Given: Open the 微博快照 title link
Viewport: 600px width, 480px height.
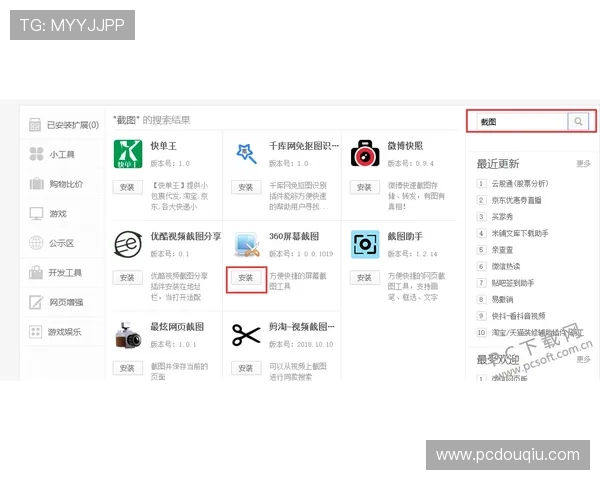Looking at the screenshot, I should click(x=405, y=146).
